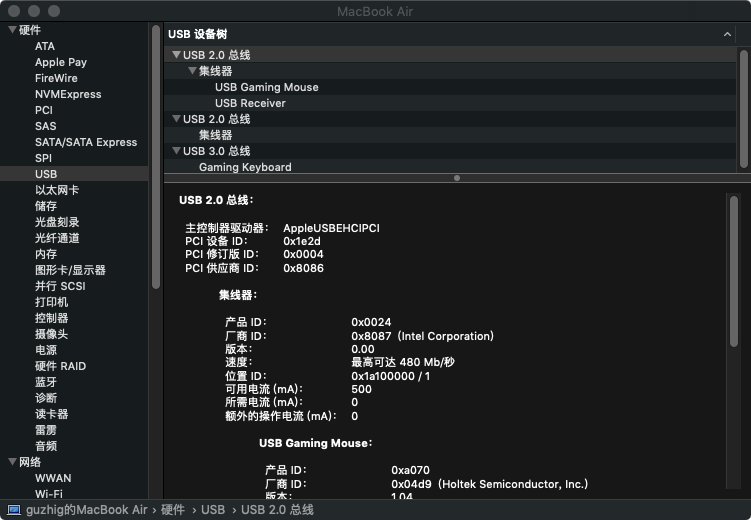Image resolution: width=751 pixels, height=520 pixels.
Task: Click the device tree vertical scrollbar
Action: coord(743,109)
